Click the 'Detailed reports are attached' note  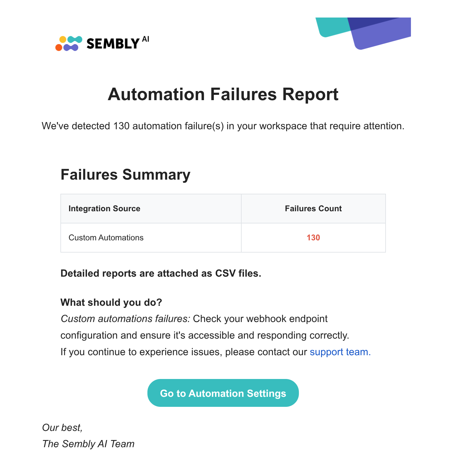pyautogui.click(x=161, y=273)
